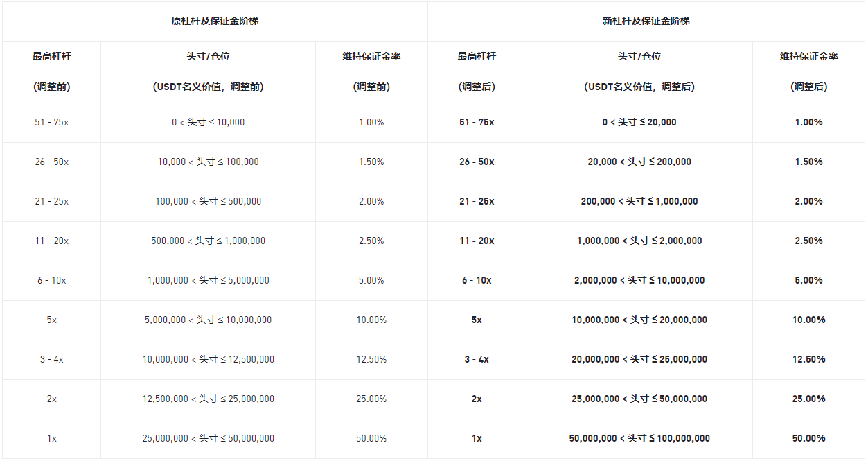Click the 20,000 < 头寸 ≤ 200,000 cell

pyautogui.click(x=639, y=162)
